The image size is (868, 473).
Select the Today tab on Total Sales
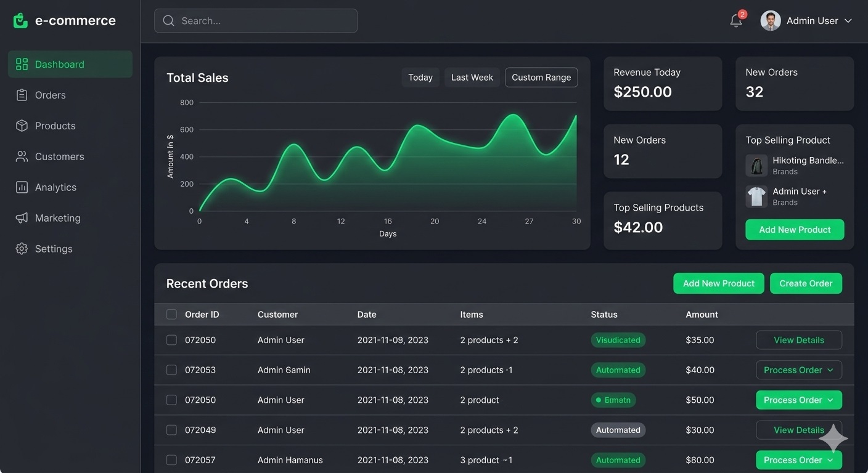(420, 77)
